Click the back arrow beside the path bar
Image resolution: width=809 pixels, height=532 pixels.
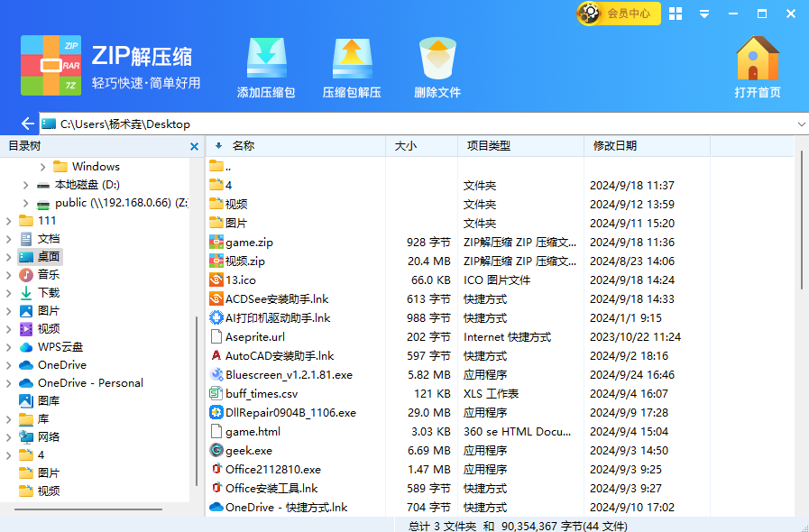click(x=27, y=124)
